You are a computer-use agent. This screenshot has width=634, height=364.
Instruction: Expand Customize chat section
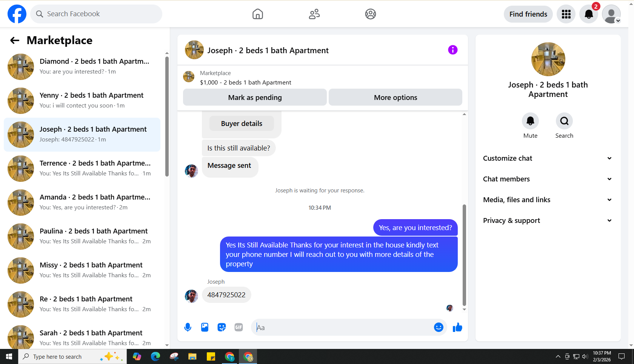point(548,158)
